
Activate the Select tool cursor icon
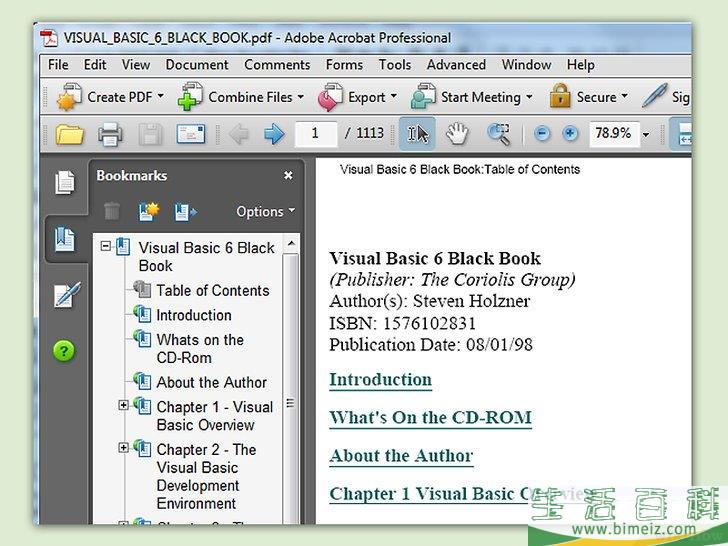coord(417,133)
